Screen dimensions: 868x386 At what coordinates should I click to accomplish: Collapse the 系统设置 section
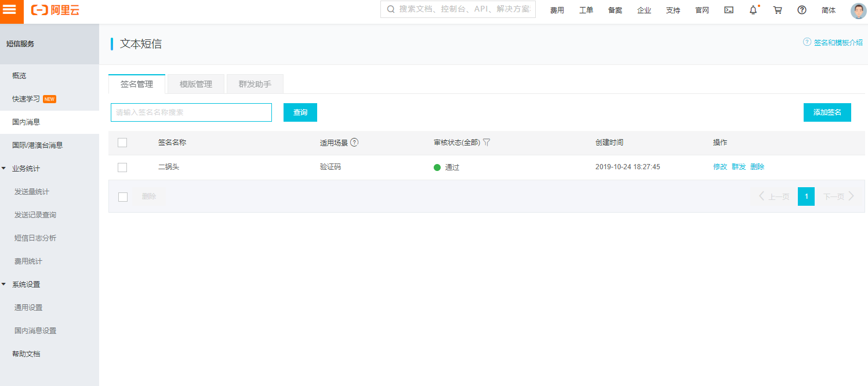[x=4, y=285]
